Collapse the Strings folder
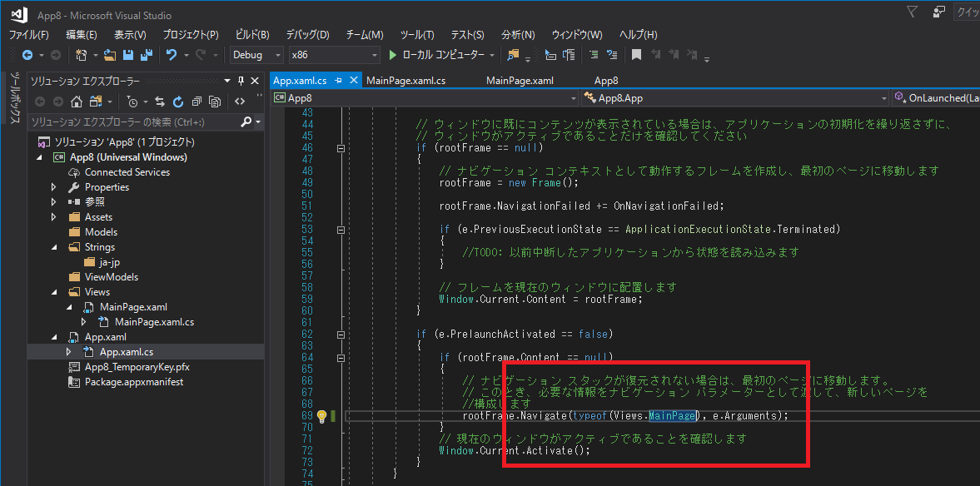Image resolution: width=980 pixels, height=486 pixels. coord(54,247)
